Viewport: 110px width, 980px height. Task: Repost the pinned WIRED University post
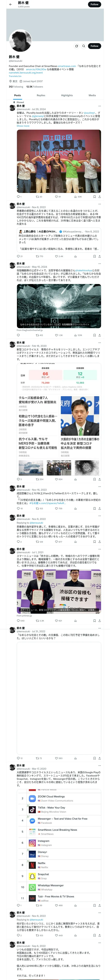click(x=39, y=197)
